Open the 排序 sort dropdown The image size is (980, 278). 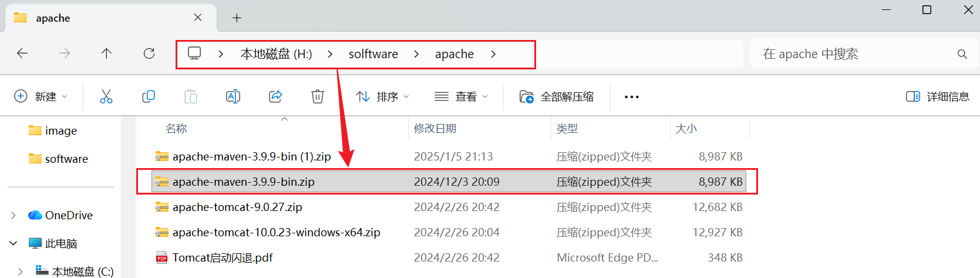[x=382, y=96]
